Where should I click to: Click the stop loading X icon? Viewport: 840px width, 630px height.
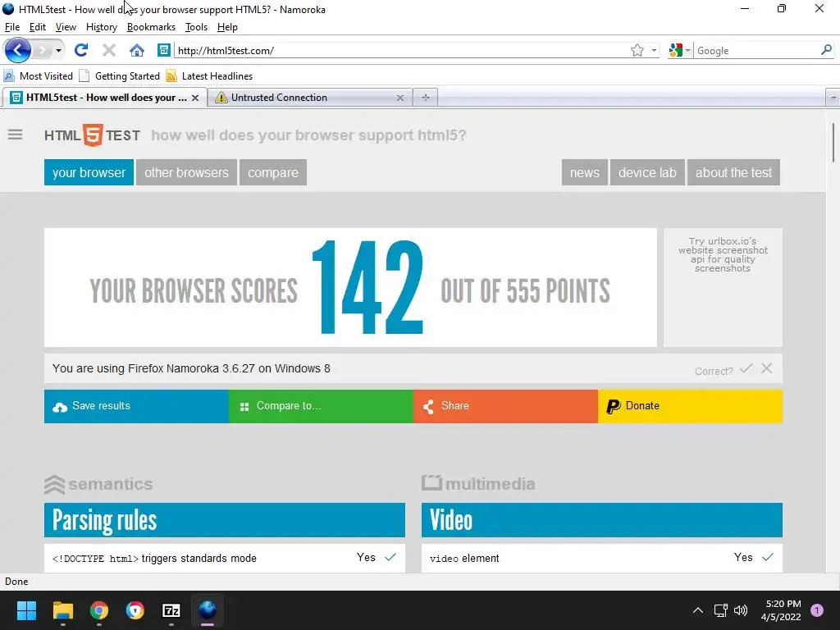point(109,50)
